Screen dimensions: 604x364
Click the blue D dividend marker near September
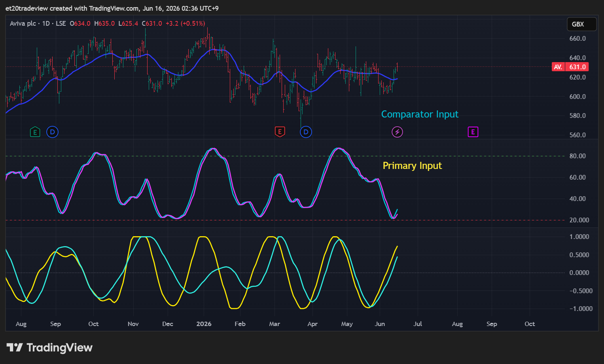pos(52,132)
